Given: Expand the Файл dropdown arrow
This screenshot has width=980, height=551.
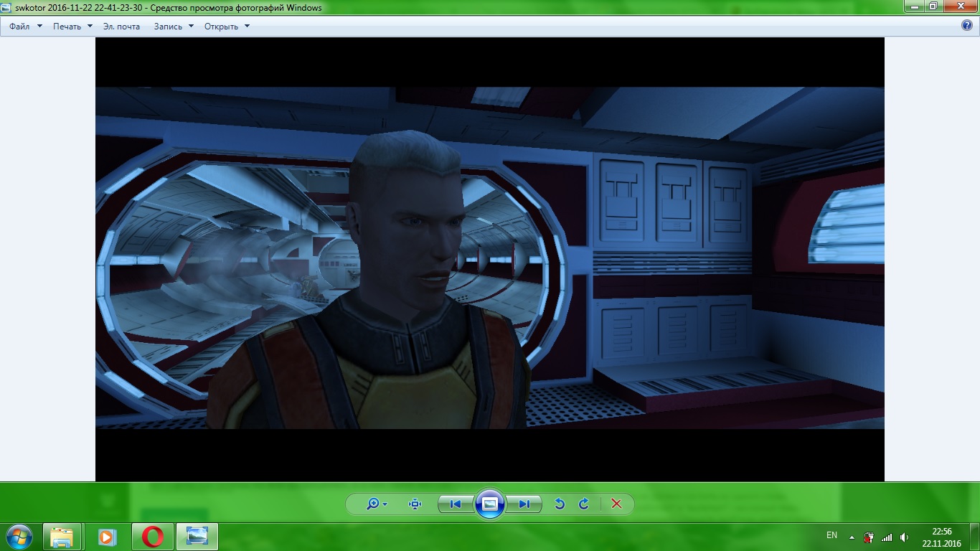Looking at the screenshot, I should [x=39, y=27].
